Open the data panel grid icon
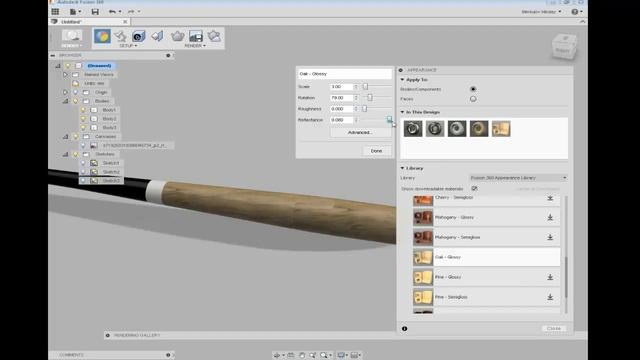Image resolution: width=640 pixels, height=360 pixels. point(55,12)
